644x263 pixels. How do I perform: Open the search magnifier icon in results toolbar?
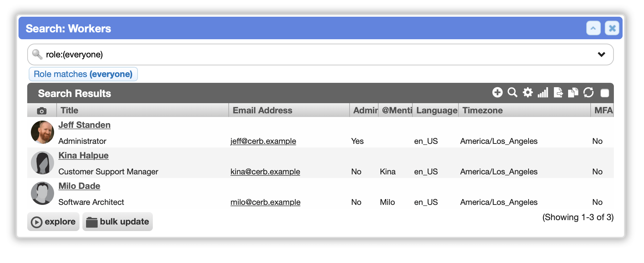point(513,93)
